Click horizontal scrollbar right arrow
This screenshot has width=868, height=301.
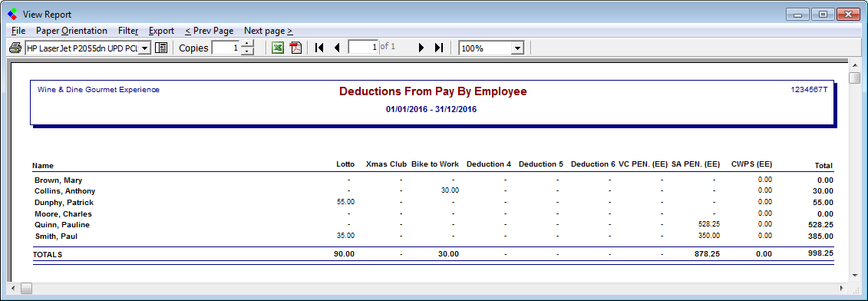842,288
